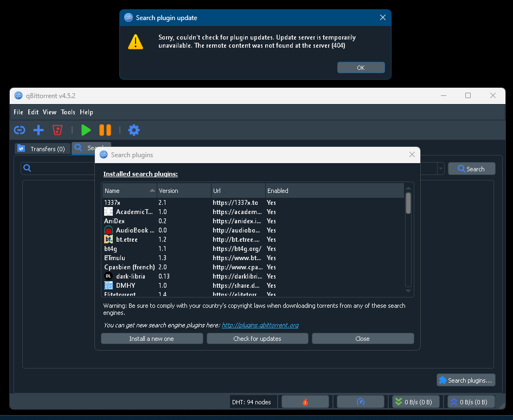Screen dimensions: 513x420
Task: Select the Cpasbien (french) plugin row
Action: point(253,267)
